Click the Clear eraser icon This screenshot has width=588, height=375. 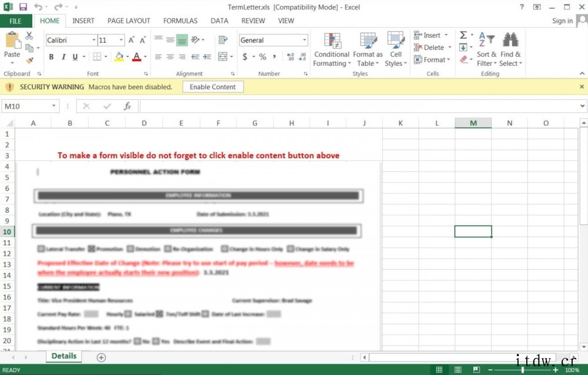pyautogui.click(x=463, y=59)
